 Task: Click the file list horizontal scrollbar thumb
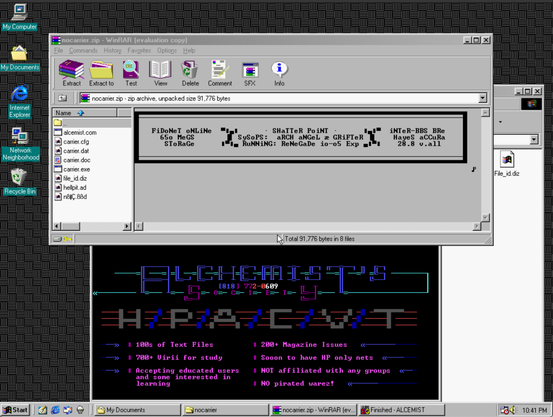click(71, 226)
